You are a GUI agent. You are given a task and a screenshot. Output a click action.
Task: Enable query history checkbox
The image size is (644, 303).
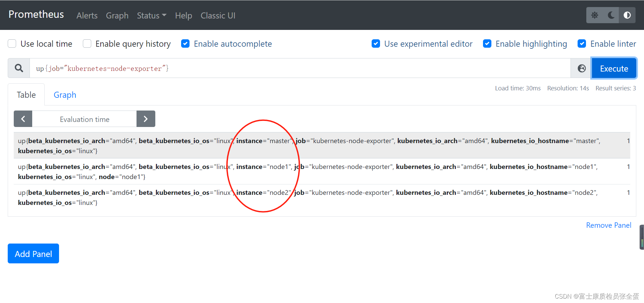[x=87, y=44]
